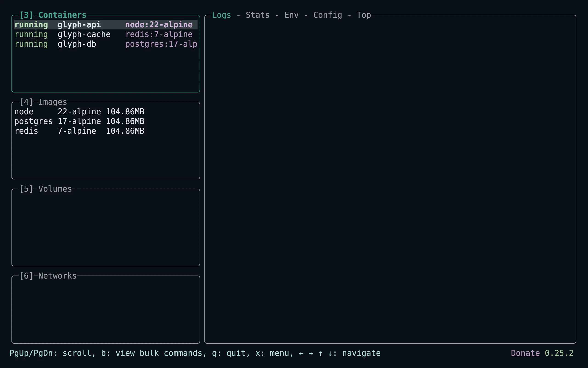The width and height of the screenshot is (588, 368).
Task: Focus the [3] Containers panel title
Action: coord(53,15)
